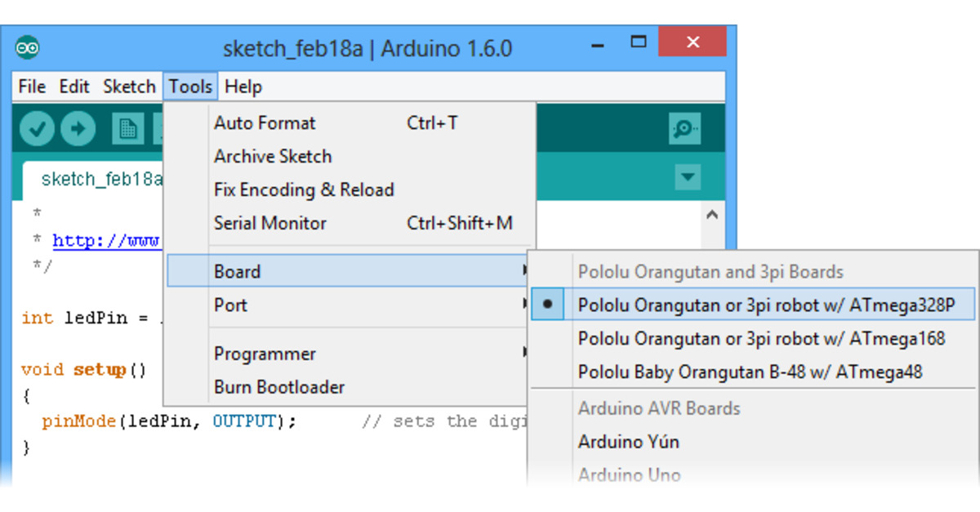Screen dimensions: 980x512
Task: Select Fix Encoding & Reload
Action: 304,189
